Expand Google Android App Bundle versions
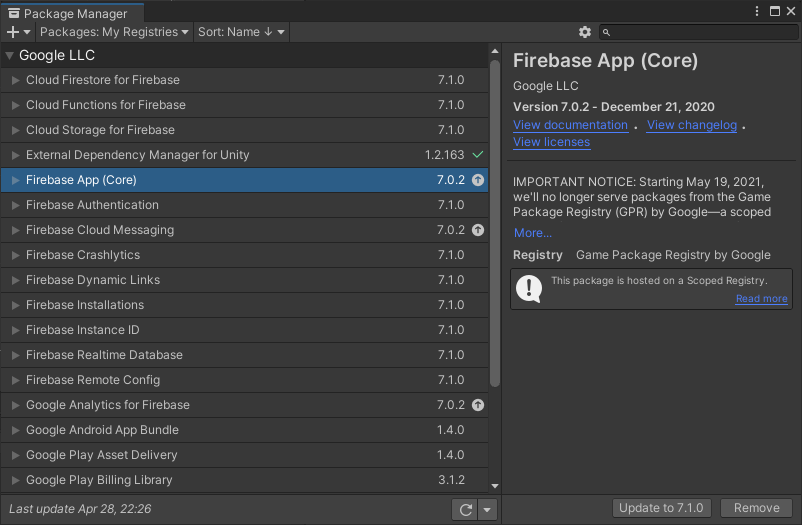The width and height of the screenshot is (802, 525). coord(15,430)
